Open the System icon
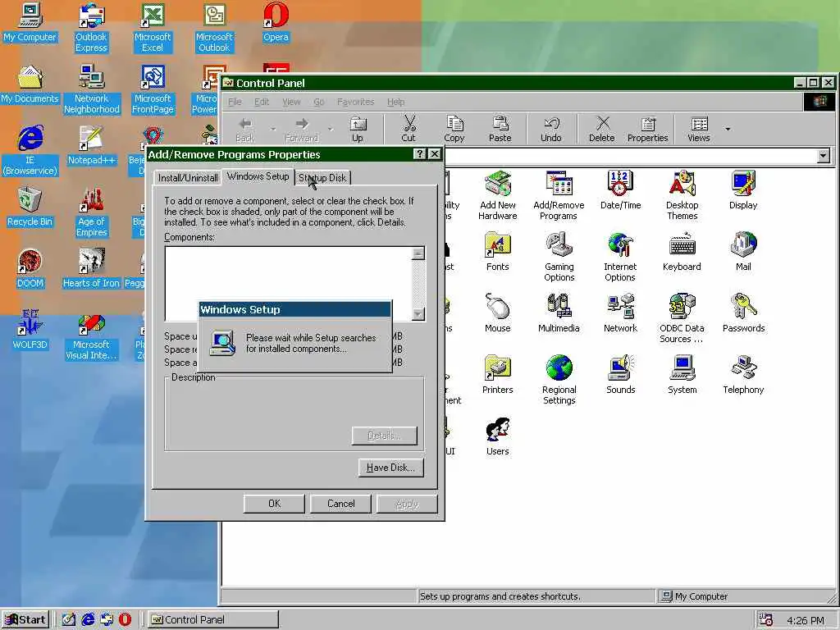The width and height of the screenshot is (840, 630). tap(682, 375)
